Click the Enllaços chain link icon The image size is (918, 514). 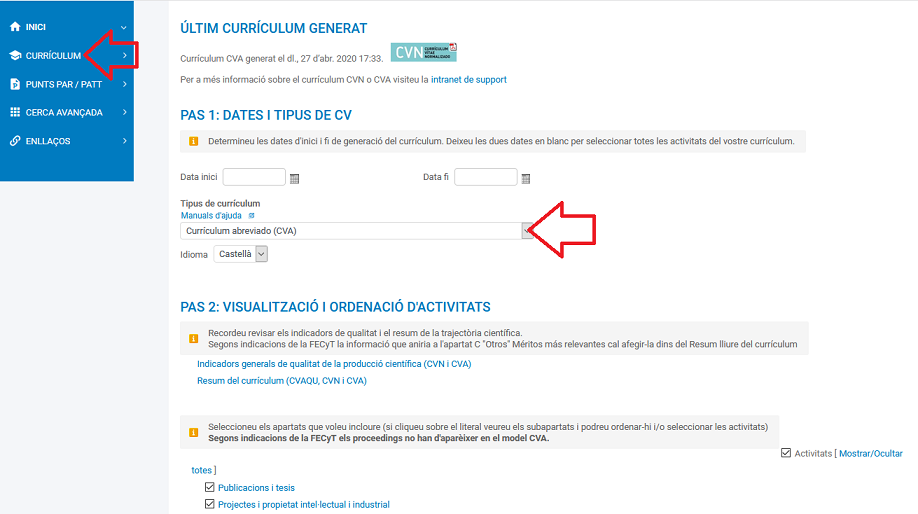(x=15, y=141)
